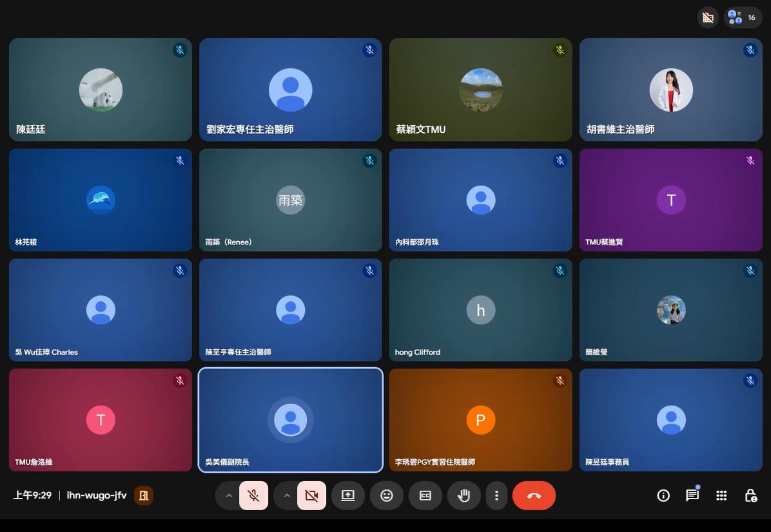Expand video settings arrow beside camera
Viewport: 771px width, 532px height.
287,495
